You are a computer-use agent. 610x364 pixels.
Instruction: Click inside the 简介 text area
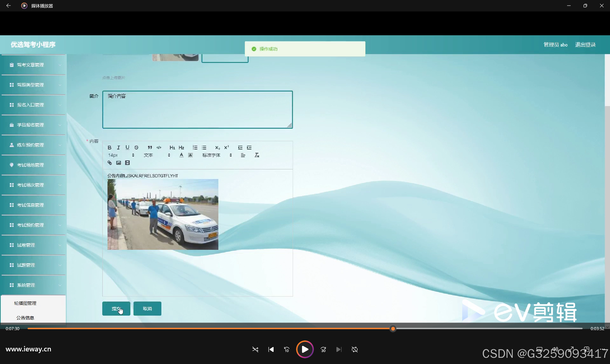(197, 110)
